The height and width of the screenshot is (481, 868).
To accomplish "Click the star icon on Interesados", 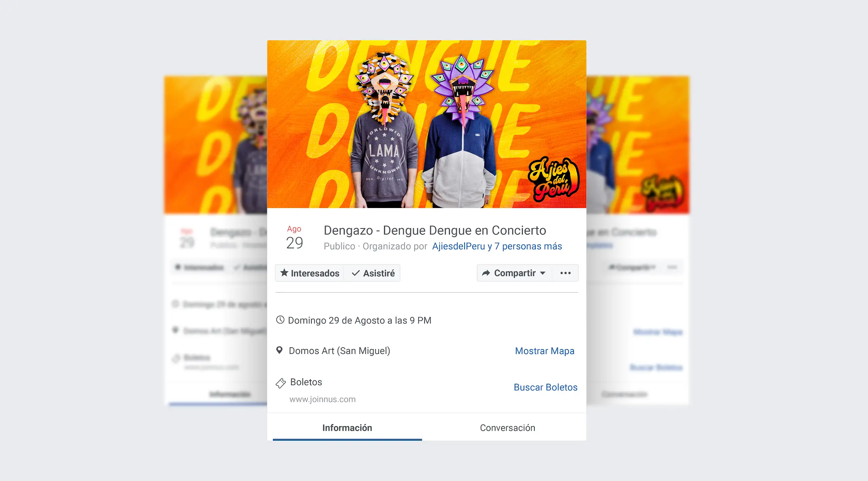I will point(284,273).
